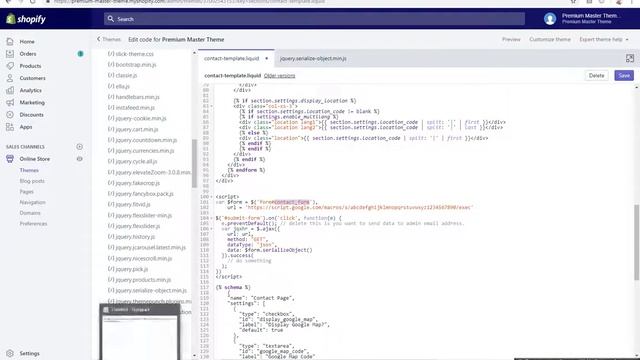Open Pages under Online Store
The height and width of the screenshot is (360, 640).
pyautogui.click(x=27, y=191)
